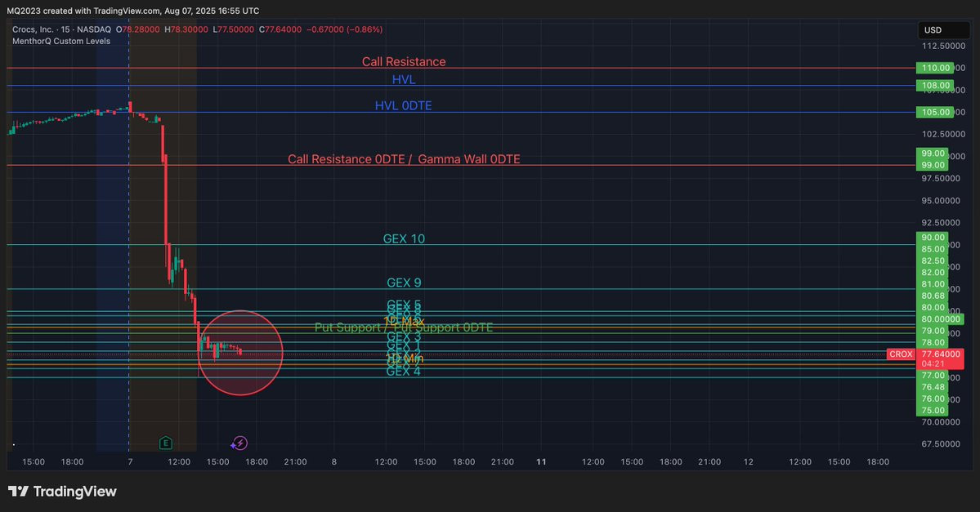This screenshot has width=980, height=512.
Task: Click the open value O78.28000
Action: (137, 29)
